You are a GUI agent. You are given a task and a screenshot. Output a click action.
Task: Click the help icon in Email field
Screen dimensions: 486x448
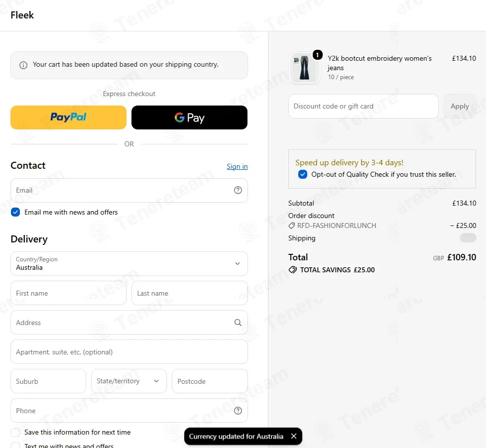click(x=238, y=190)
